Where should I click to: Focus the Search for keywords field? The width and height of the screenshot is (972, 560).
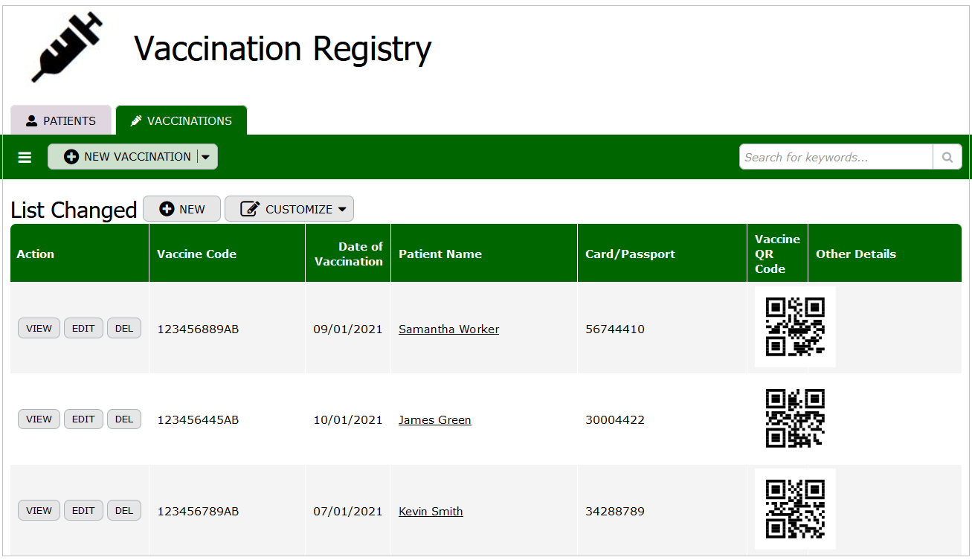click(835, 157)
